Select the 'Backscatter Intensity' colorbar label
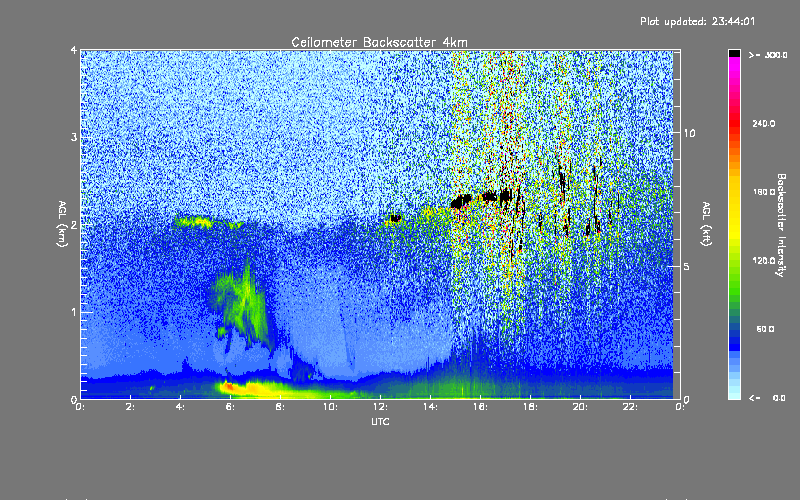 [781, 225]
